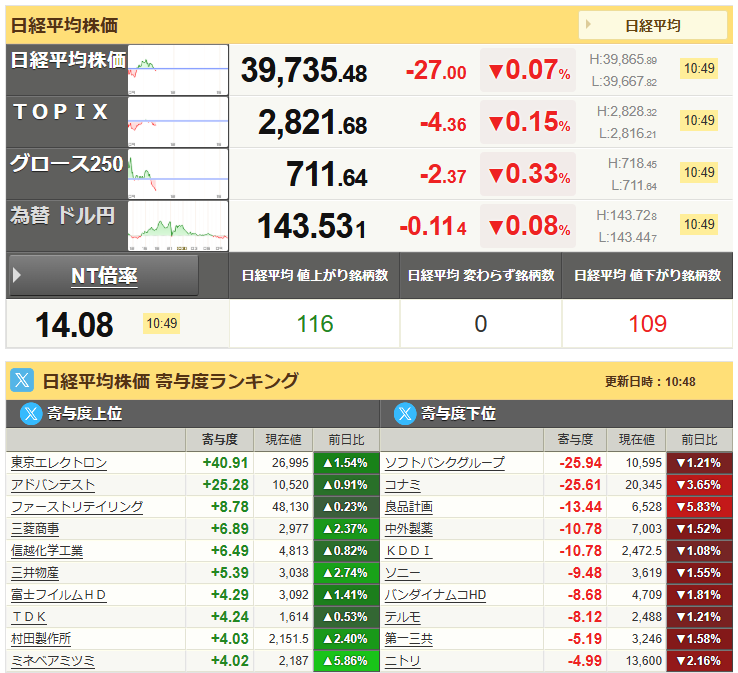Open the グロース250 mini chart thumbnail

pos(178,174)
